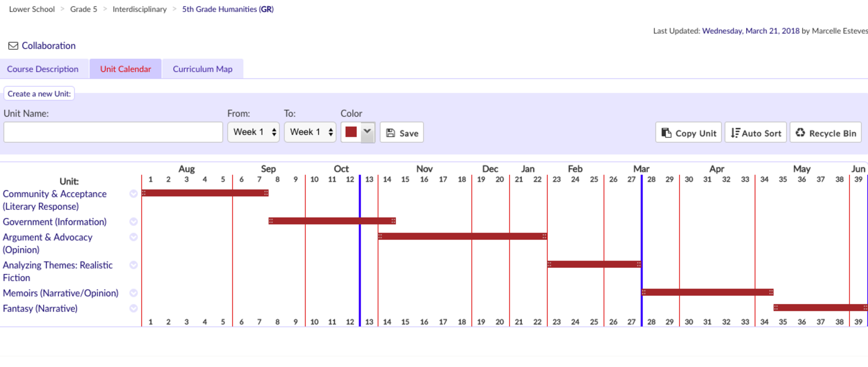Image resolution: width=868 pixels, height=367 pixels.
Task: Click the Auto Sort button
Action: point(756,133)
